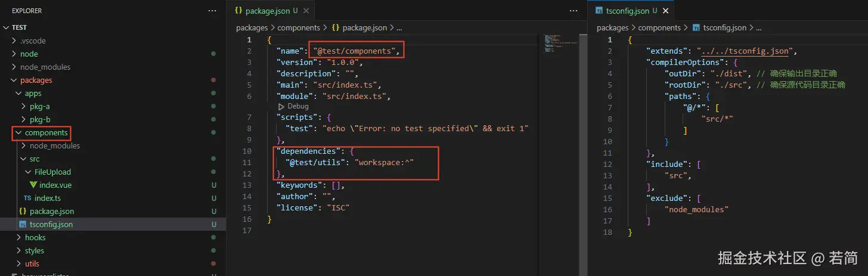This screenshot has height=276, width=868.
Task: Click the TS icon beside index.ts
Action: point(27,198)
